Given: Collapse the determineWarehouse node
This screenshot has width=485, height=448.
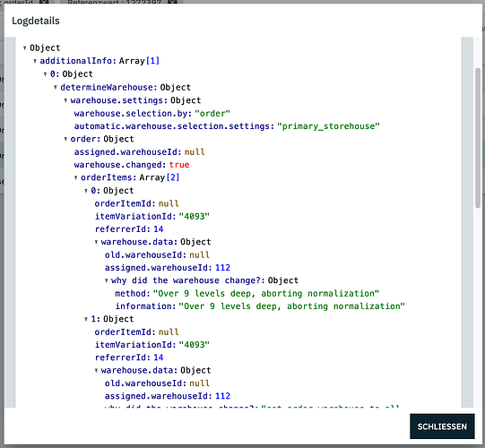Looking at the screenshot, I should click(x=56, y=88).
